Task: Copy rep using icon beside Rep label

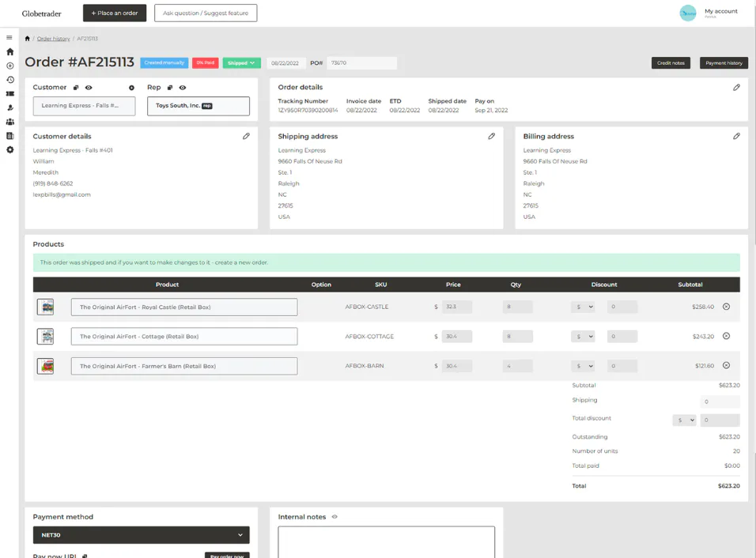Action: 170,88
